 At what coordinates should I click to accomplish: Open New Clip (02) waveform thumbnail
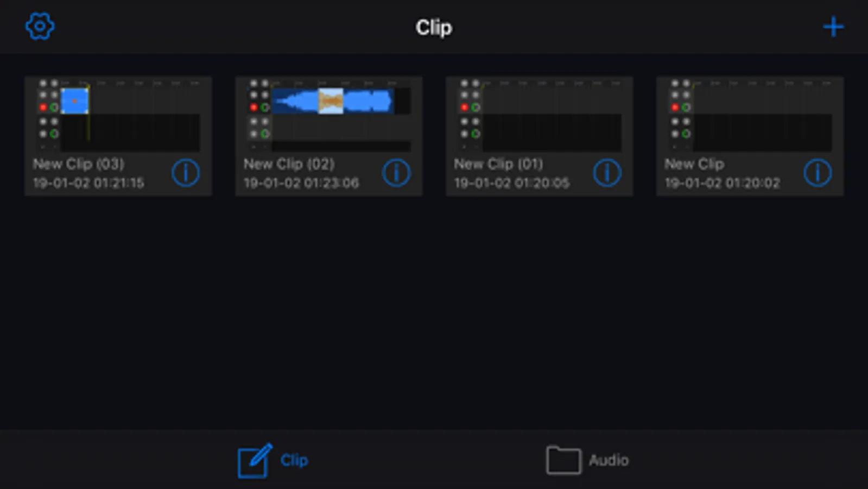[x=328, y=115]
